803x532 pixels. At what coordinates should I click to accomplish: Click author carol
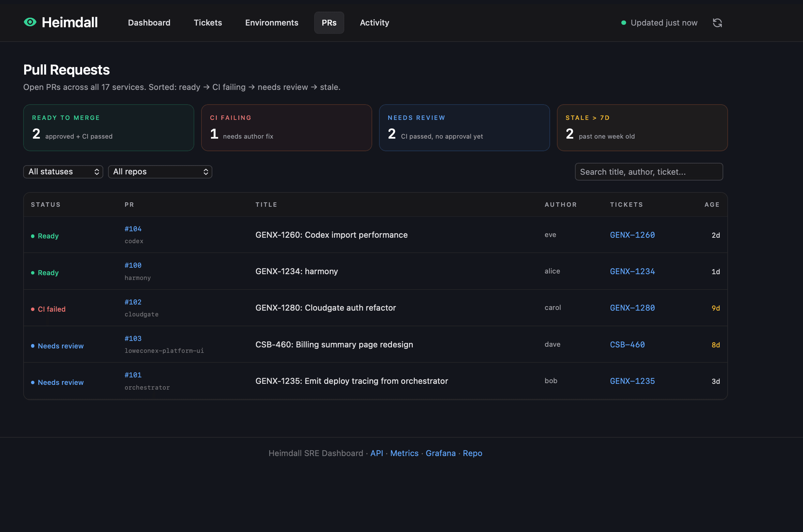tap(552, 308)
